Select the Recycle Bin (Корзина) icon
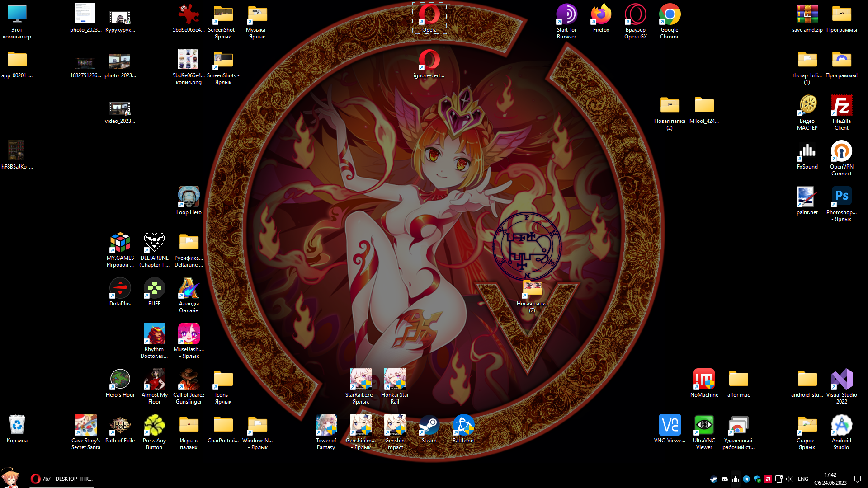 tap(17, 429)
